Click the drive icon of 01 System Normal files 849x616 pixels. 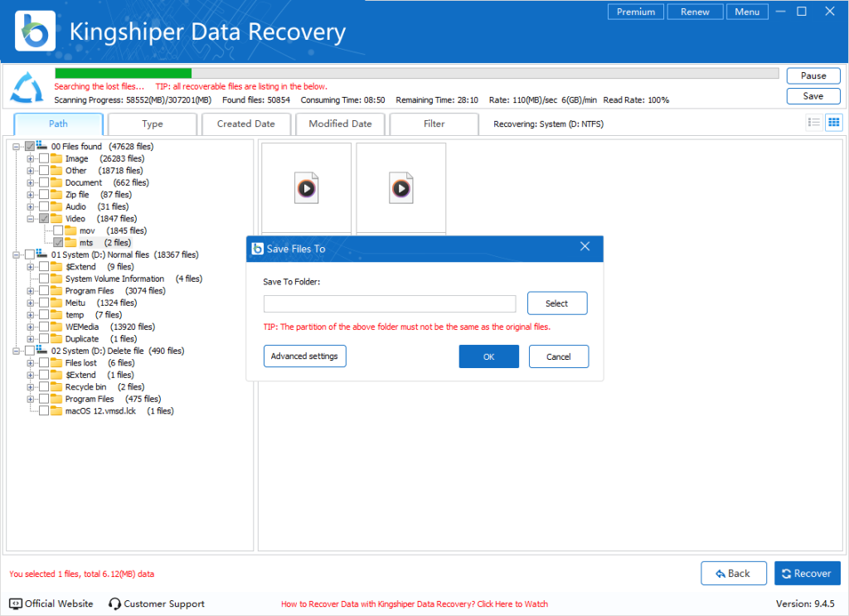41,254
